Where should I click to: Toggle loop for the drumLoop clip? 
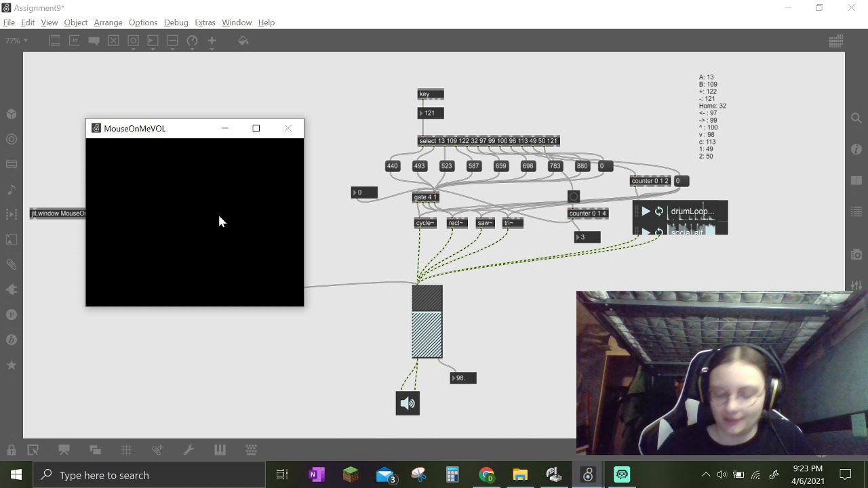658,211
